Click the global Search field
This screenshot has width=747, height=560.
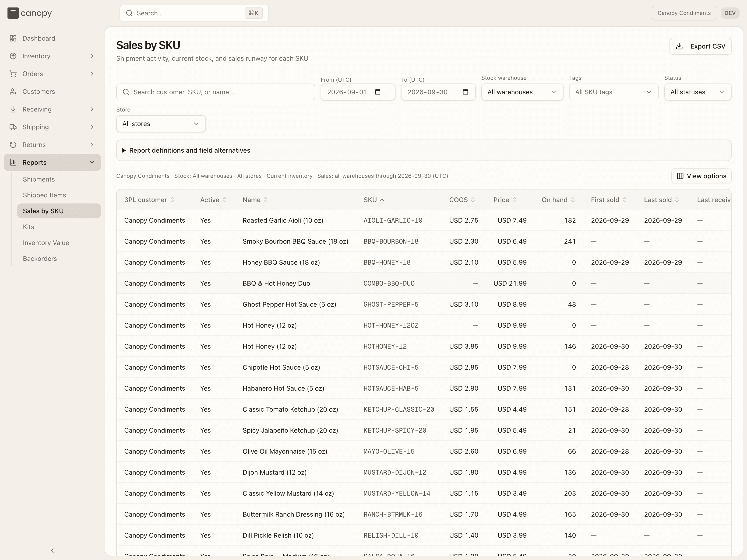coord(194,13)
